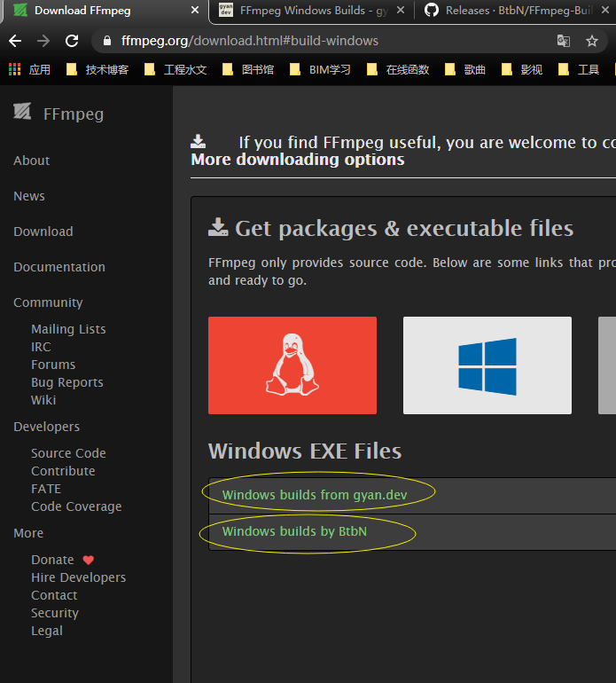Screen dimensions: 616x683
Task: Open the 技术博客 bookmark folder
Action: (x=97, y=70)
